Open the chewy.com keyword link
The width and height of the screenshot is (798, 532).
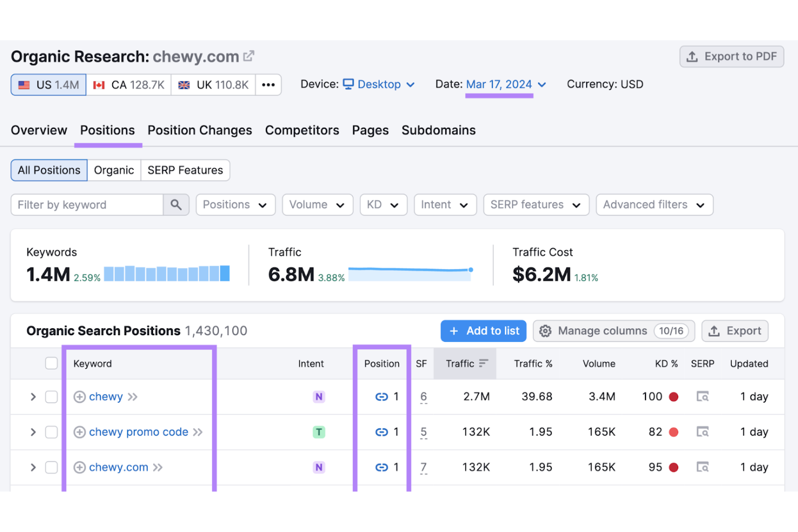click(119, 467)
